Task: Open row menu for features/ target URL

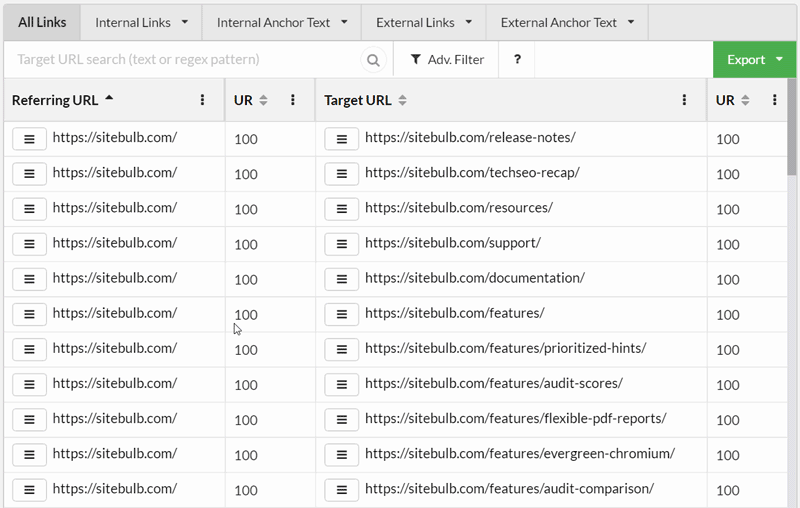Action: coord(341,315)
